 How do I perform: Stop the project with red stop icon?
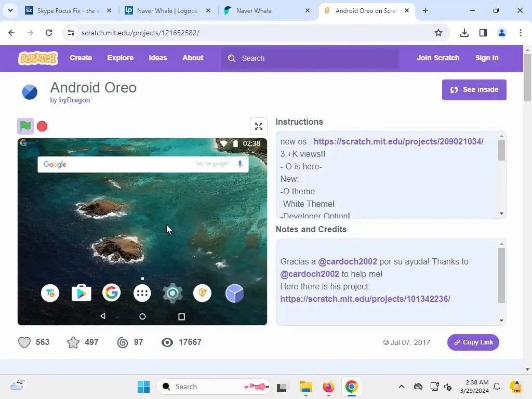tap(42, 126)
